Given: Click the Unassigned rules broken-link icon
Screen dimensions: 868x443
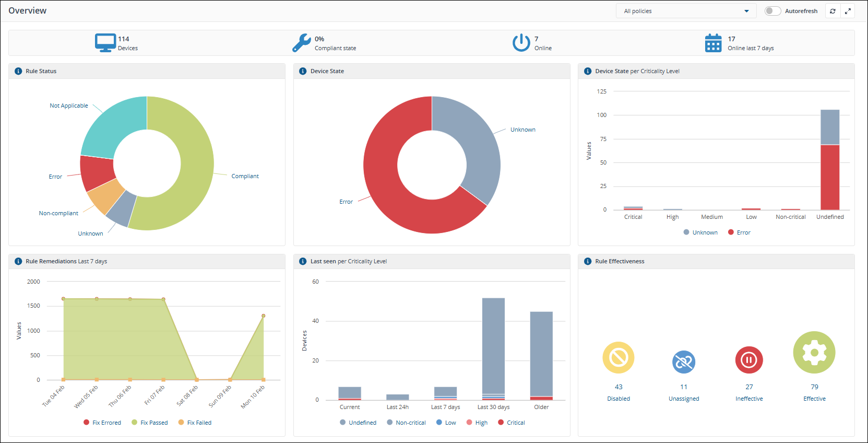Looking at the screenshot, I should tap(684, 362).
